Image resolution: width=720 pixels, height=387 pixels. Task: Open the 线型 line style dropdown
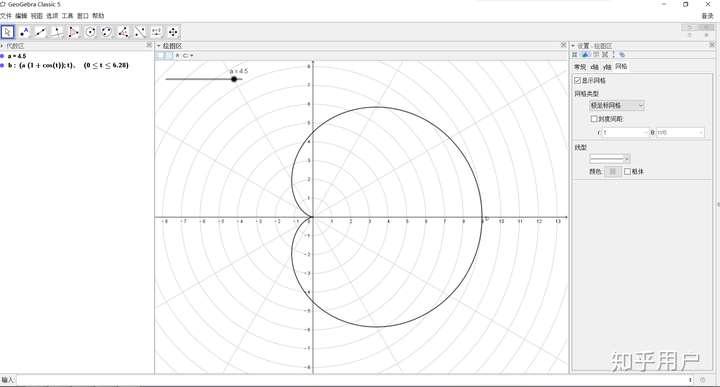pyautogui.click(x=610, y=158)
